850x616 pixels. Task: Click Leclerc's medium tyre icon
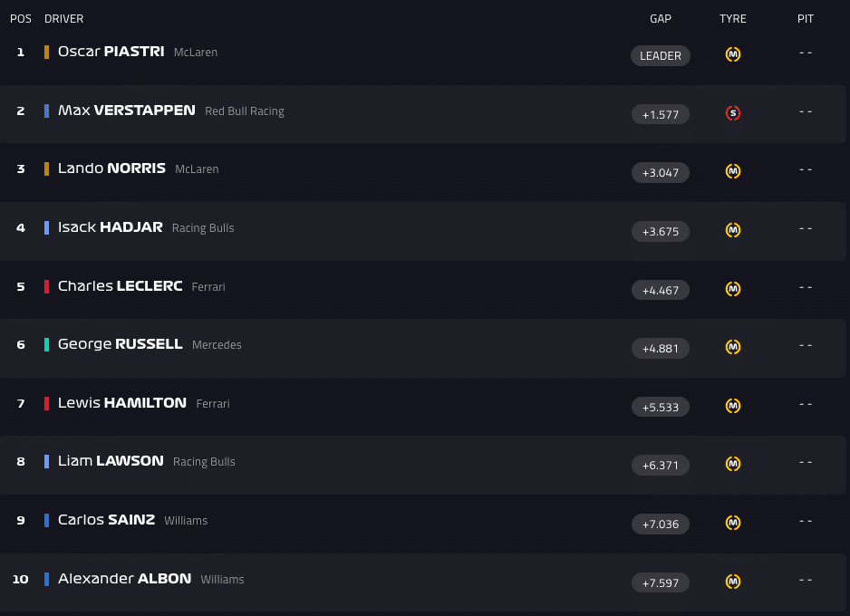pyautogui.click(x=733, y=289)
